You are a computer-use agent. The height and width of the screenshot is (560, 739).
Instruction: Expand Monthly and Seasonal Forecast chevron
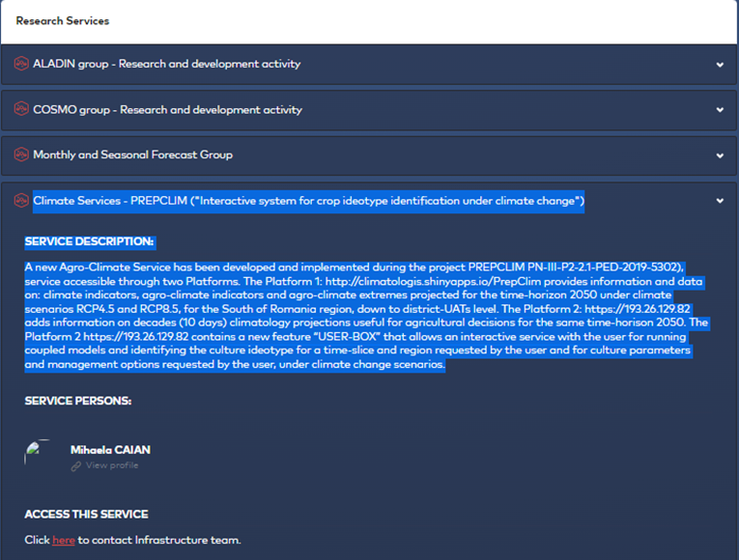click(720, 155)
